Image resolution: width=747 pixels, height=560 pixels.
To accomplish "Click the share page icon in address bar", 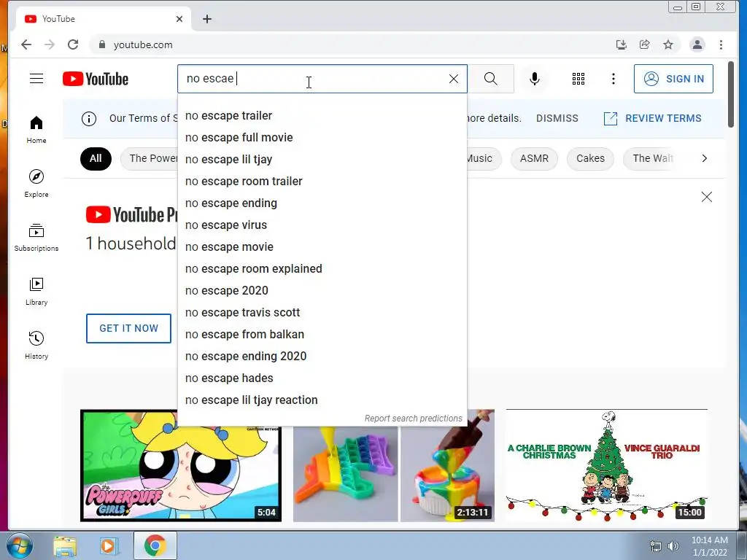I will (645, 44).
